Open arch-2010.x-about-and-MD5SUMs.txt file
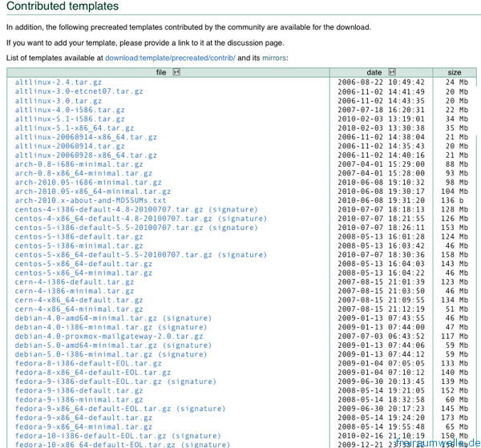481x448 pixels. [x=90, y=200]
